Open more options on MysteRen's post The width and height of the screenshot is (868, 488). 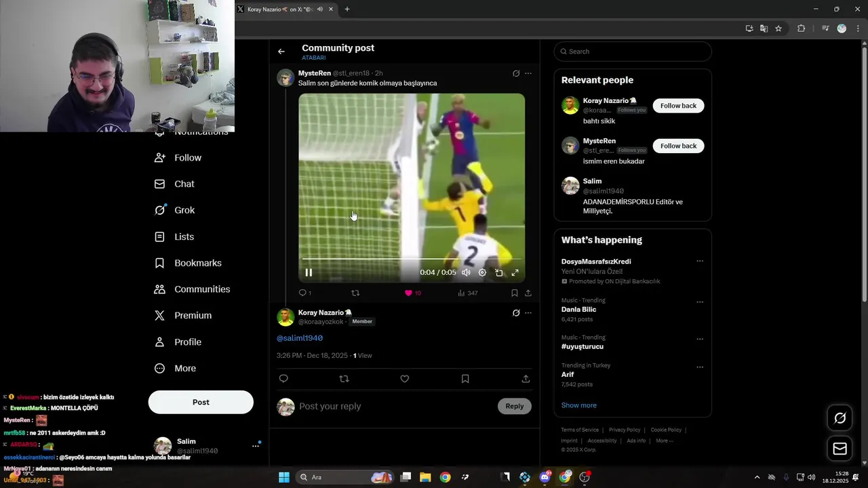(x=528, y=73)
